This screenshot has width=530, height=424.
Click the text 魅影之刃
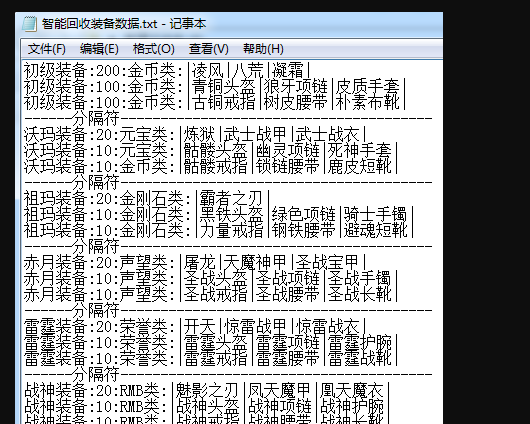coord(207,391)
